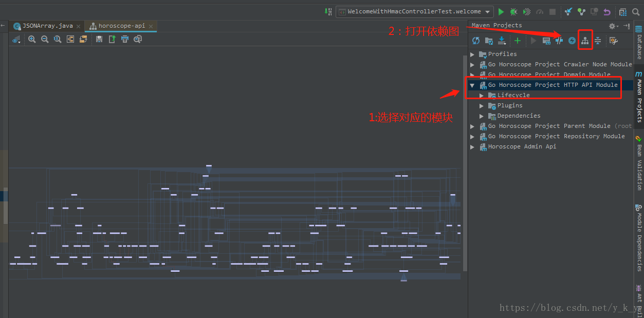The height and width of the screenshot is (318, 644).
Task: Zoom out of the dependency diagram
Action: [x=45, y=39]
